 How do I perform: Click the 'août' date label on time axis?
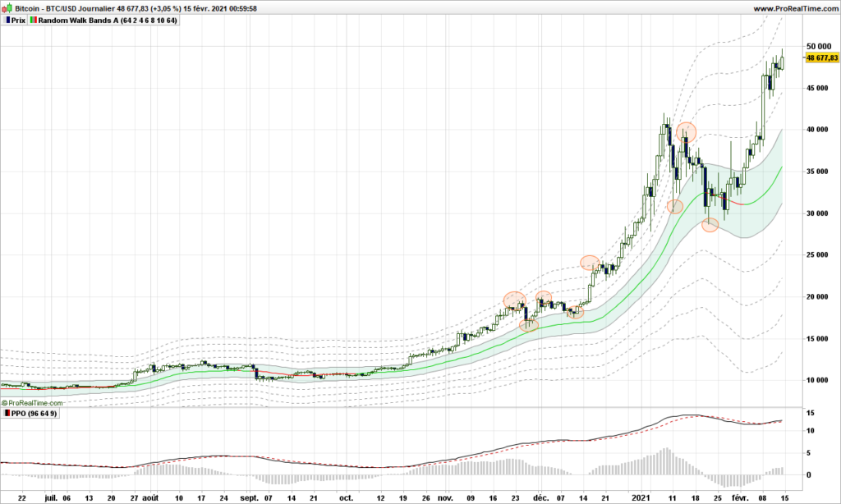click(x=150, y=497)
